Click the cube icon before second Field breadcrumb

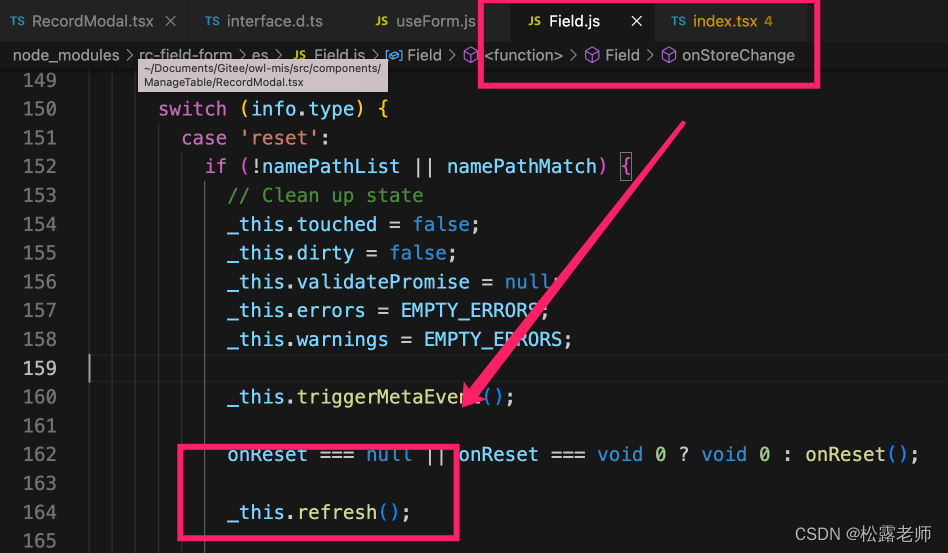(592, 56)
